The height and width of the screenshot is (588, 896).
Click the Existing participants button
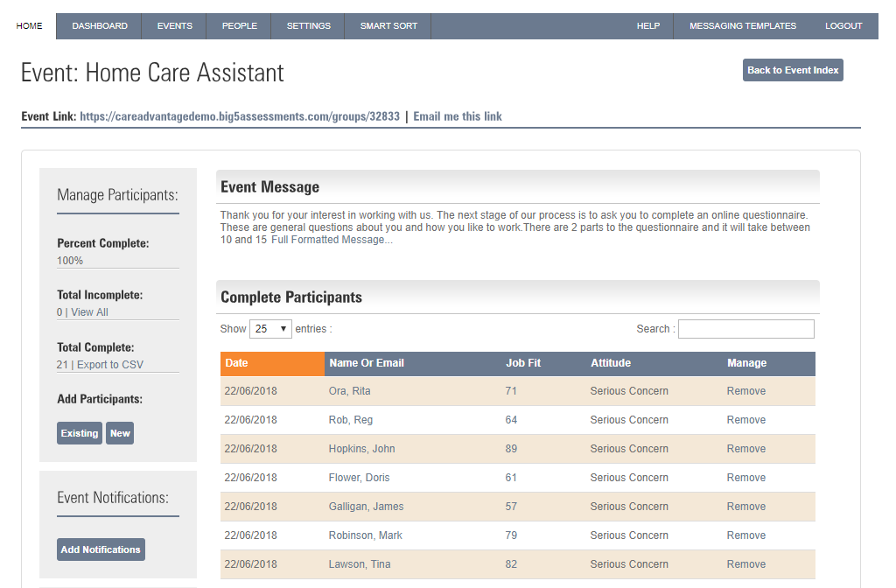pos(80,433)
